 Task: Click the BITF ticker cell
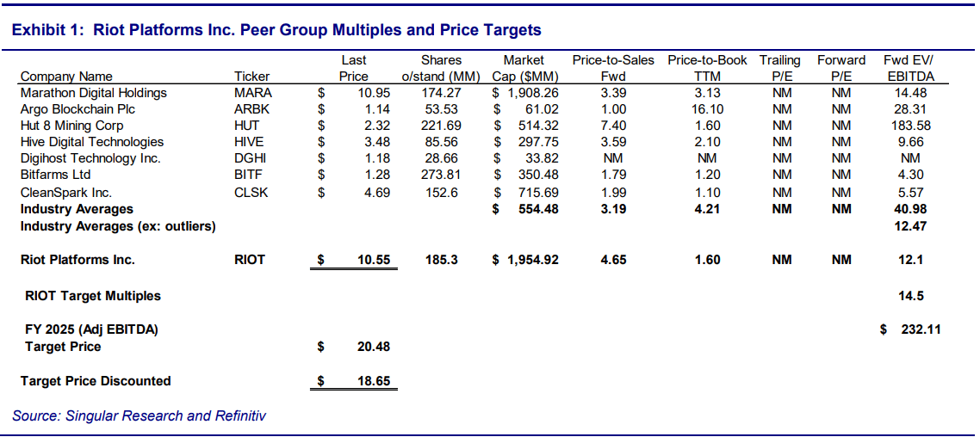tap(250, 175)
